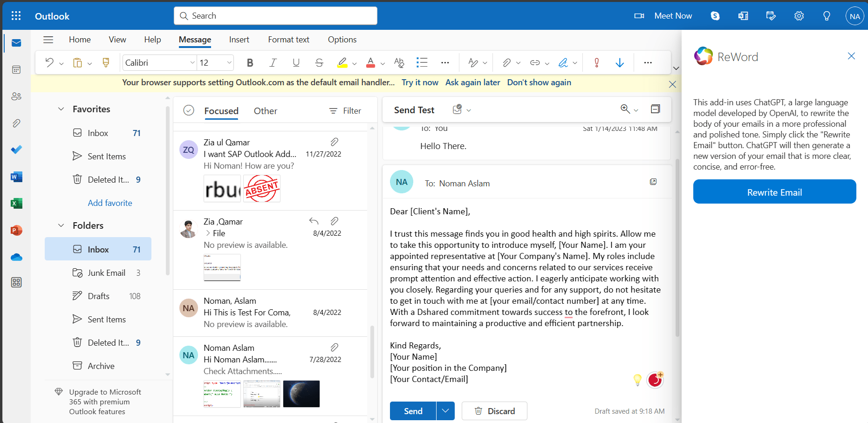The image size is (868, 423).
Task: Open the My Day calendar icon
Action: 771,16
